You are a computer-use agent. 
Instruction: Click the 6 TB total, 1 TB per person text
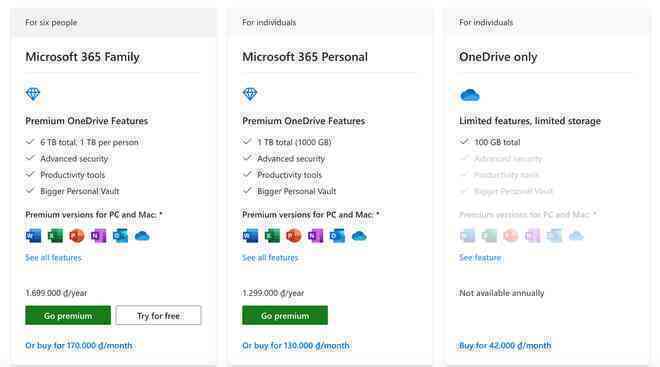89,142
